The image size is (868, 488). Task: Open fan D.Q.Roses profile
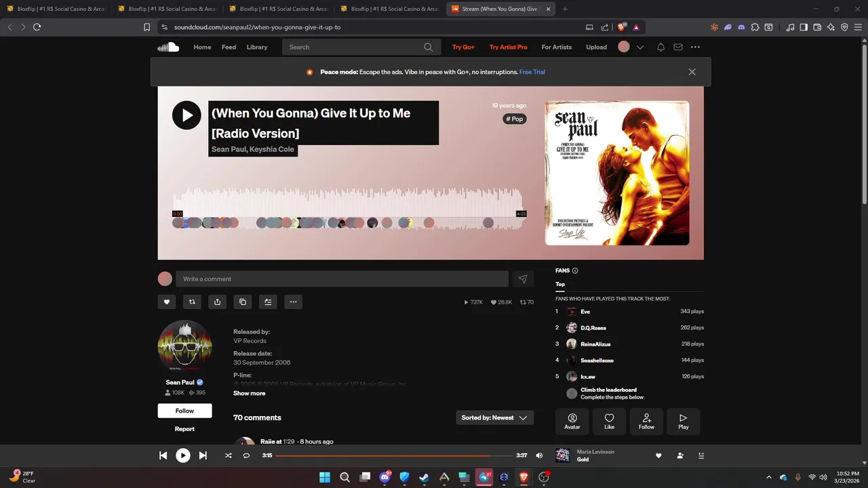click(x=593, y=328)
